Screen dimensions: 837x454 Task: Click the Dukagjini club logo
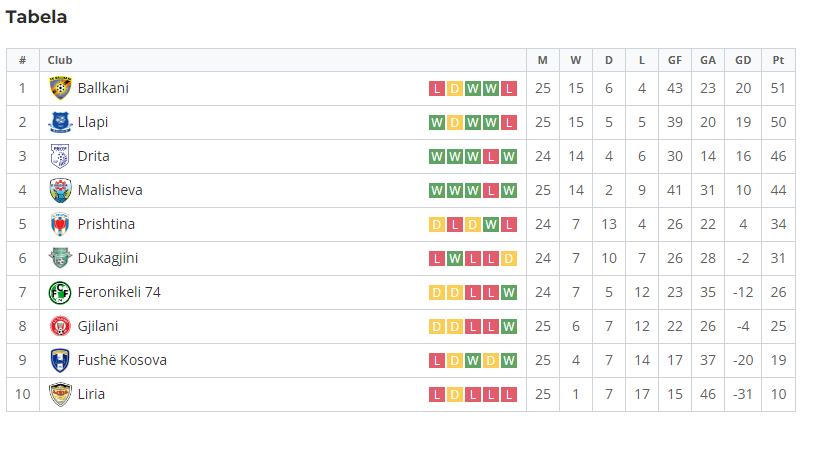(60, 258)
